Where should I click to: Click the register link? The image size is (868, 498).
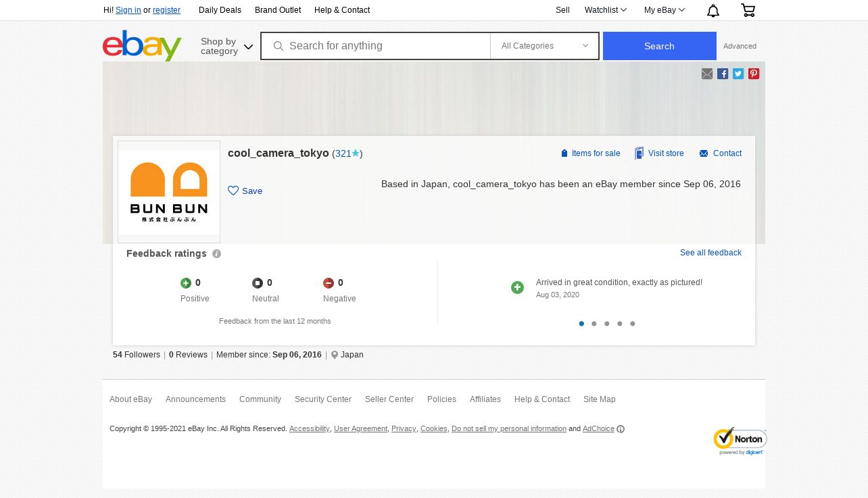pyautogui.click(x=166, y=10)
